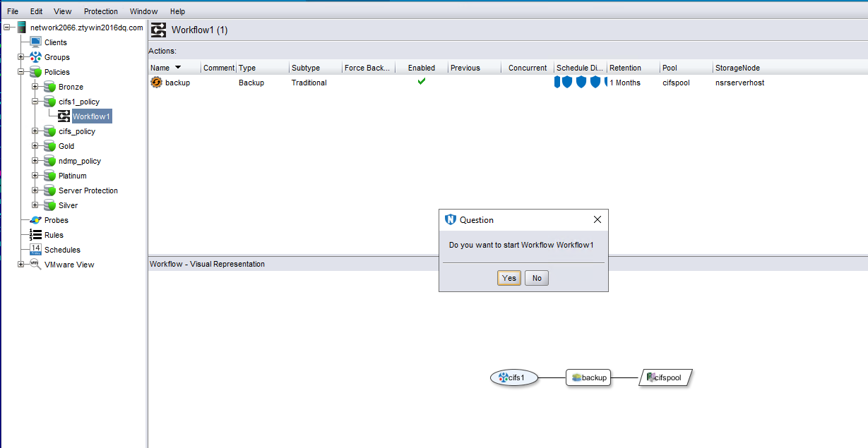
Task: Click the Workflow1 icon in the tree
Action: [64, 116]
